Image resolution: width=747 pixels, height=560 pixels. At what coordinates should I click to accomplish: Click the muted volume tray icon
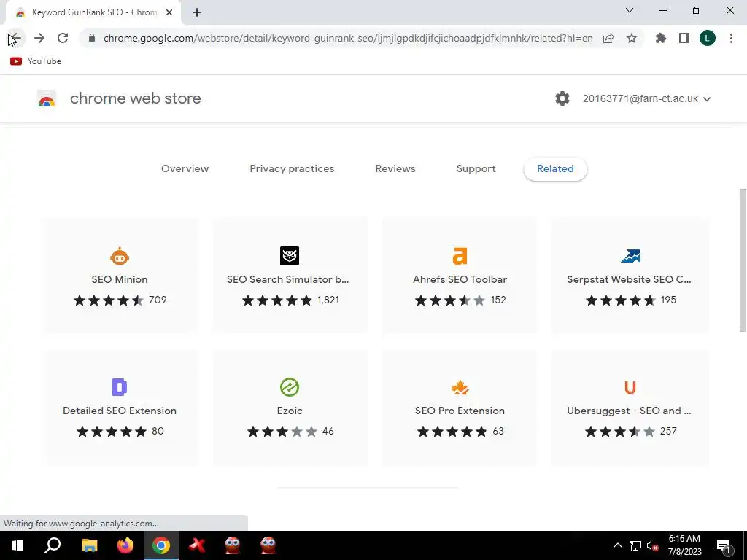coord(652,545)
